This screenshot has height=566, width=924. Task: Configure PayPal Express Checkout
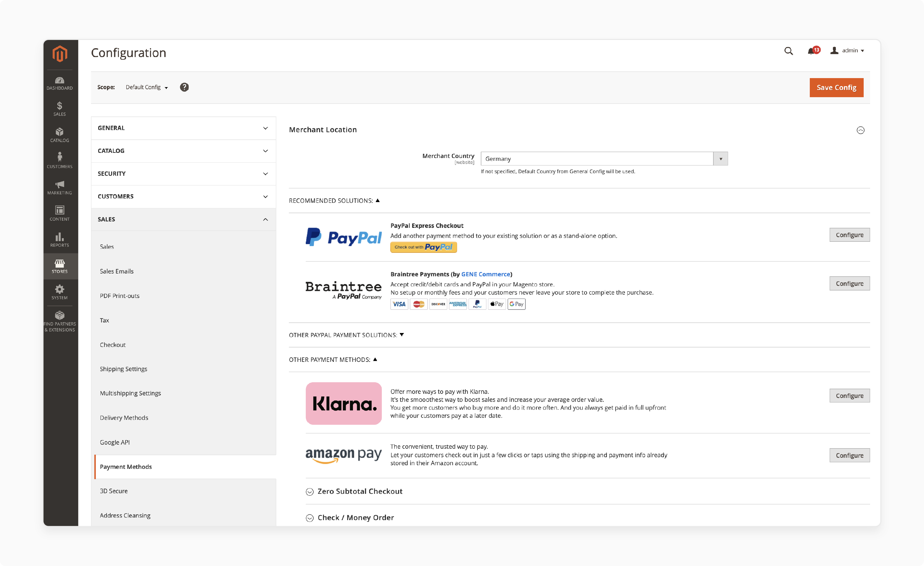pos(849,235)
